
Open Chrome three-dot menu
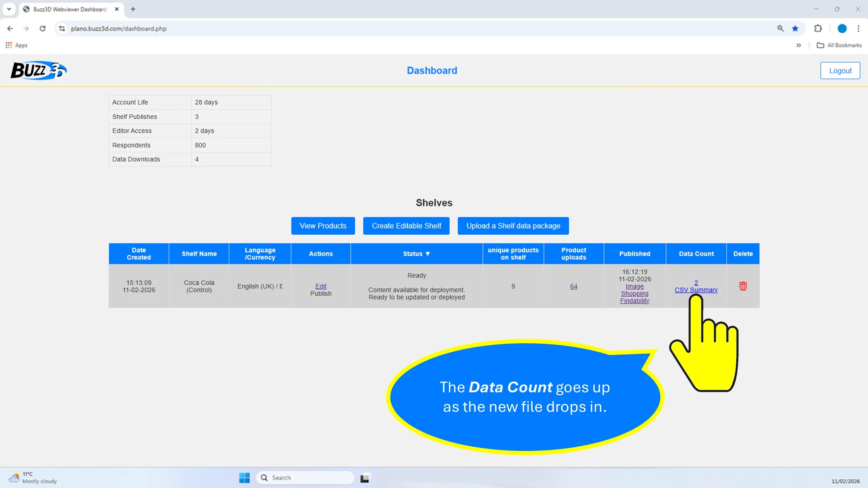(x=858, y=28)
